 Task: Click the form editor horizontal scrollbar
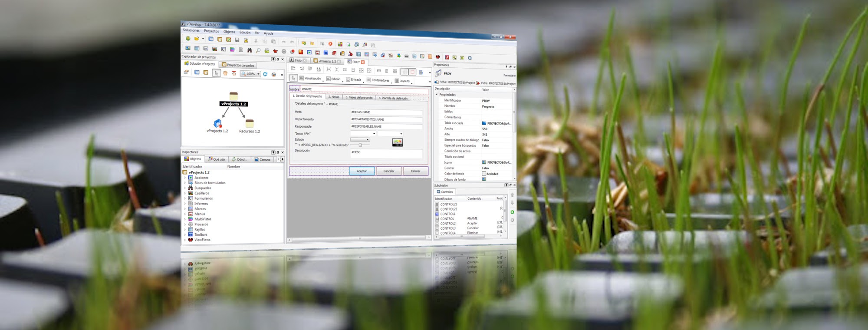coord(359,238)
